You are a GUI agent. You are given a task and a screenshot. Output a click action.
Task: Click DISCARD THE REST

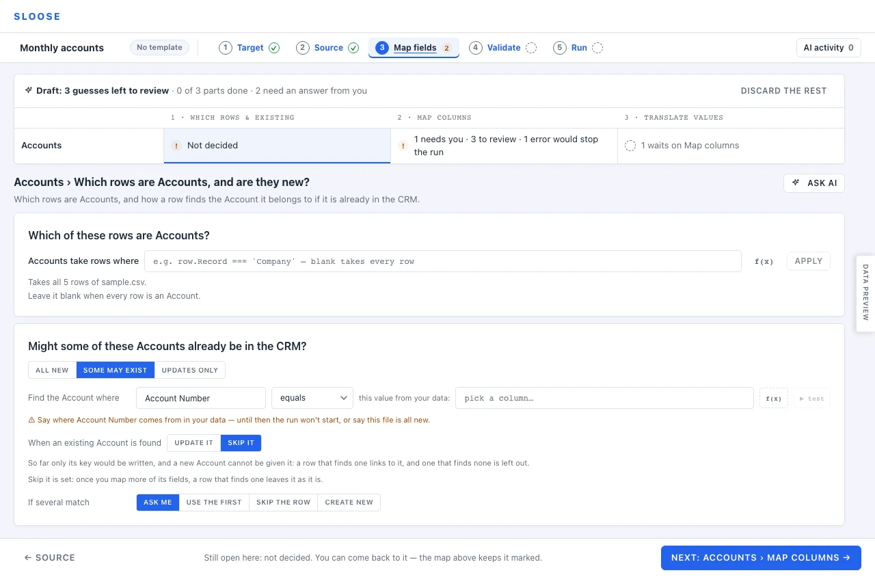(x=783, y=91)
